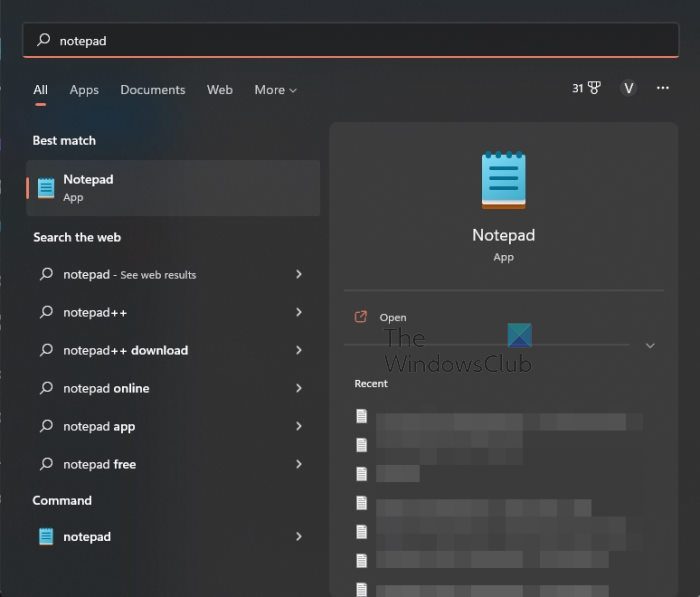Switch to the Documents tab
The image size is (700, 597).
153,90
